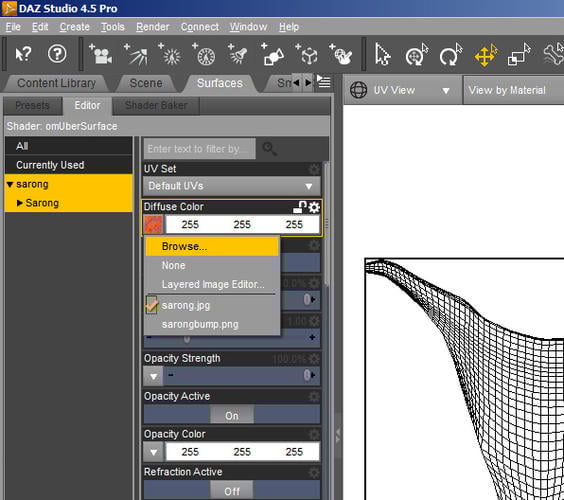Open the Window menu
The width and height of the screenshot is (564, 500).
tap(248, 27)
